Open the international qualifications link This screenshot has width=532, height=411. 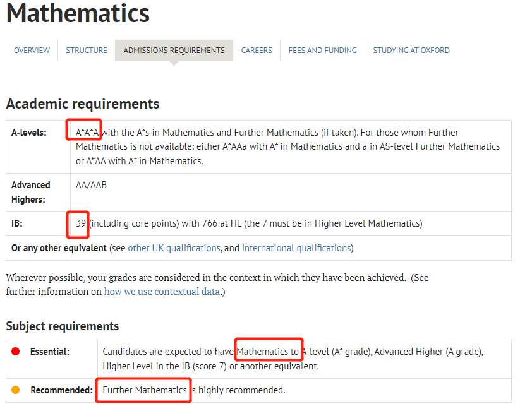[296, 248]
